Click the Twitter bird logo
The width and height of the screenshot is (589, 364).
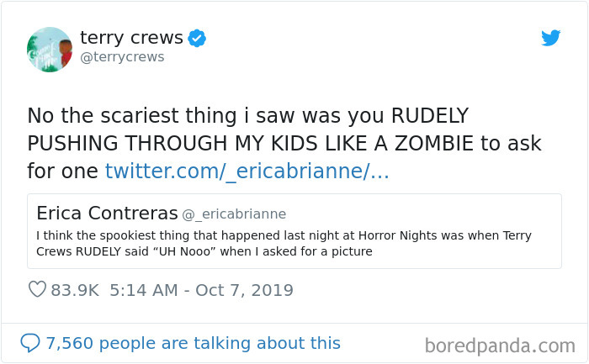(x=550, y=38)
